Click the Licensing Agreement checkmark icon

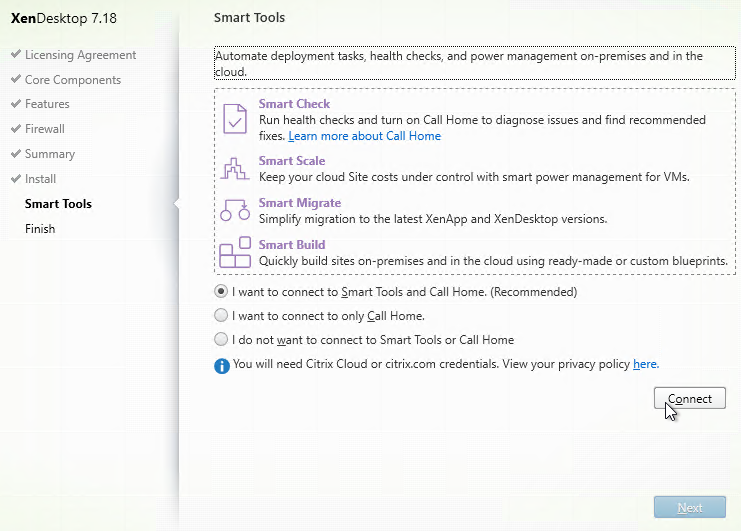[x=15, y=55]
